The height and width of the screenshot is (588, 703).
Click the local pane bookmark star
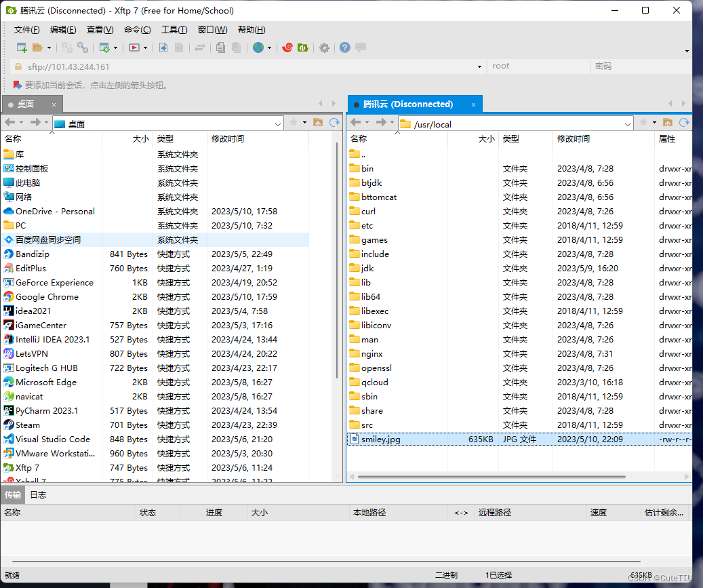294,123
